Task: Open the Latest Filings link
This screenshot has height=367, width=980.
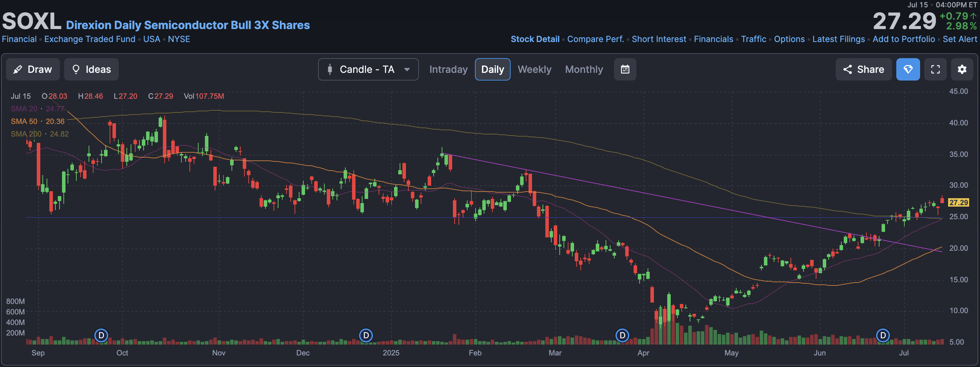Action: pyautogui.click(x=838, y=39)
